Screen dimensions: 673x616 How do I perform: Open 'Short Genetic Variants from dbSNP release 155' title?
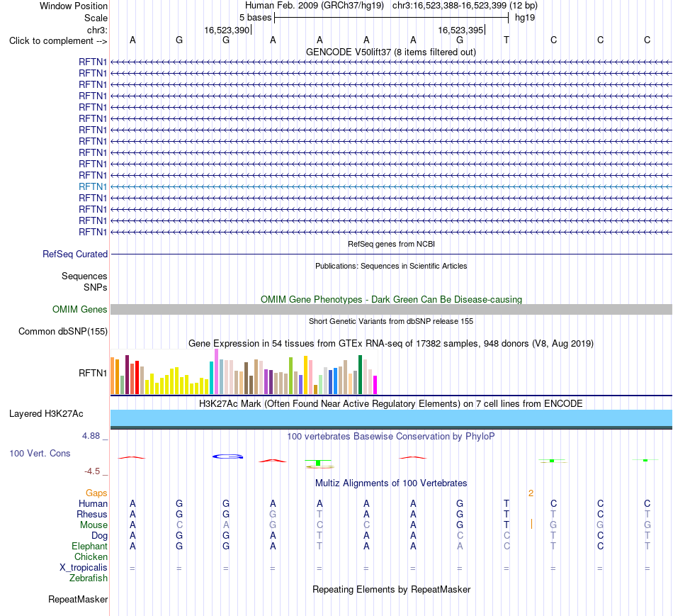pos(391,321)
